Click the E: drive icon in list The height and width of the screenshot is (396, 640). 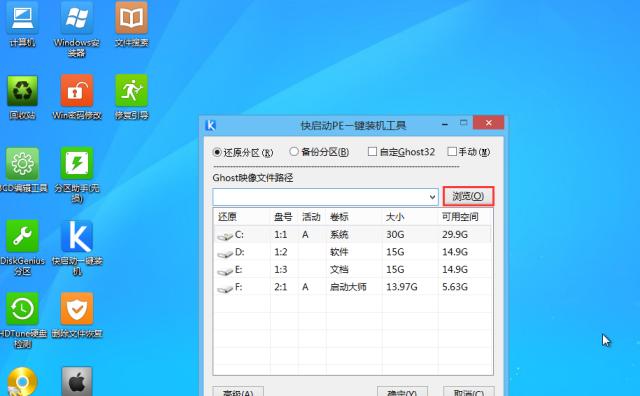pos(224,271)
